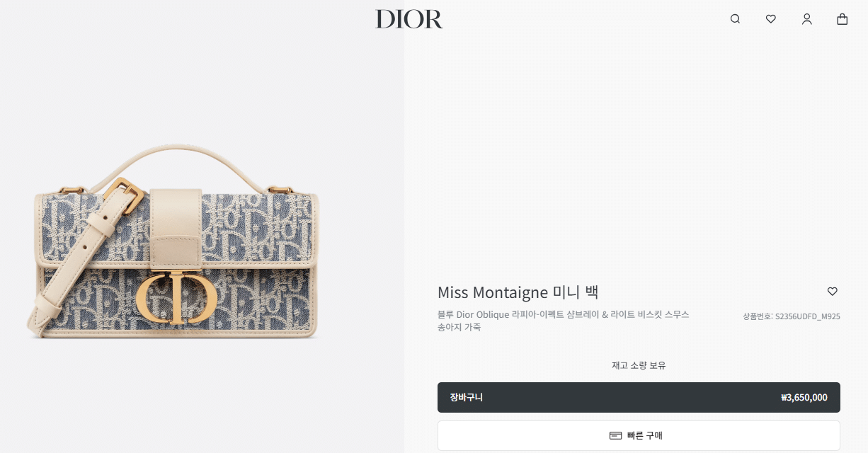
Task: Add Miss Montaigne bag to wishlist heart
Action: [833, 292]
